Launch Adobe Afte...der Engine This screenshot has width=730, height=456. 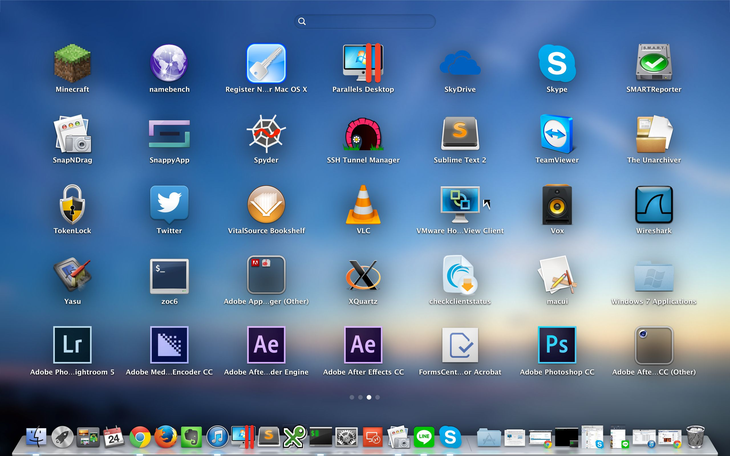[x=266, y=345]
